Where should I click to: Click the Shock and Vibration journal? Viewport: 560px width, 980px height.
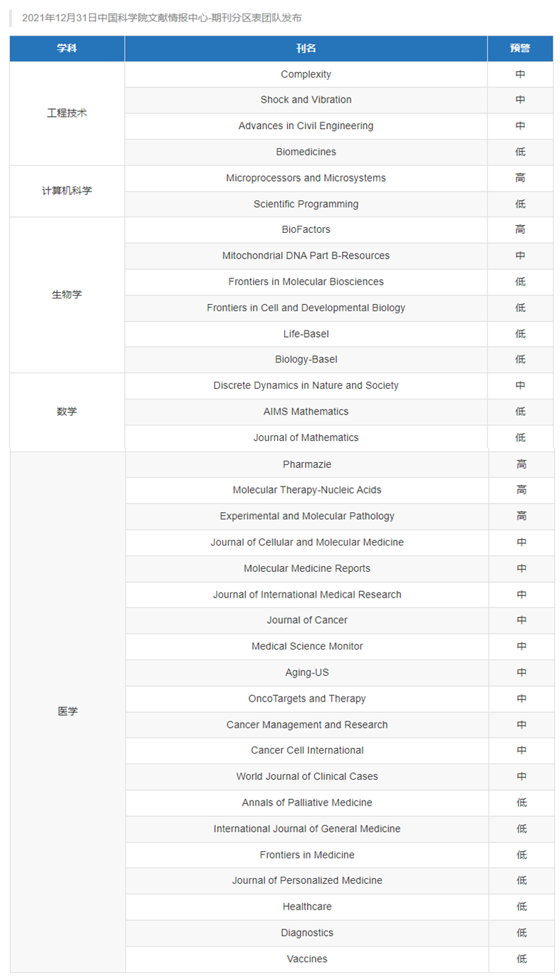pos(306,100)
